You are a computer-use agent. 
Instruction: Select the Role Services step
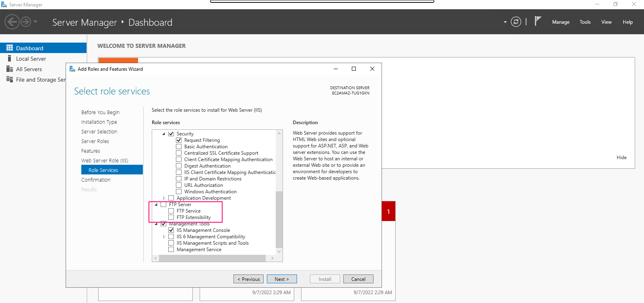point(112,170)
